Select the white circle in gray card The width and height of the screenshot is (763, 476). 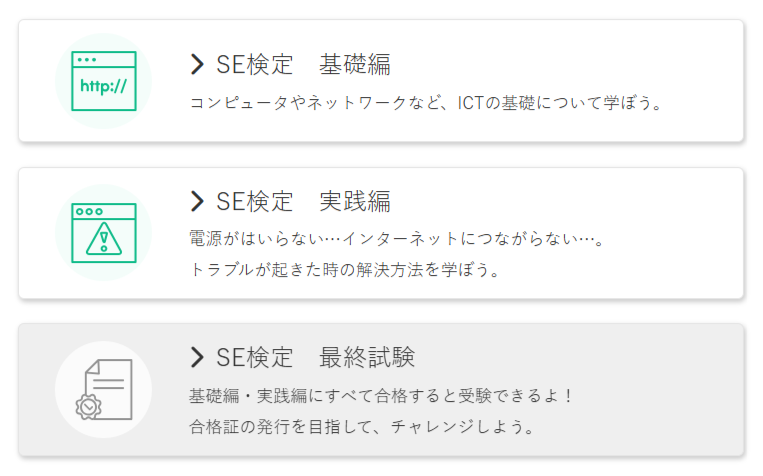pyautogui.click(x=104, y=389)
